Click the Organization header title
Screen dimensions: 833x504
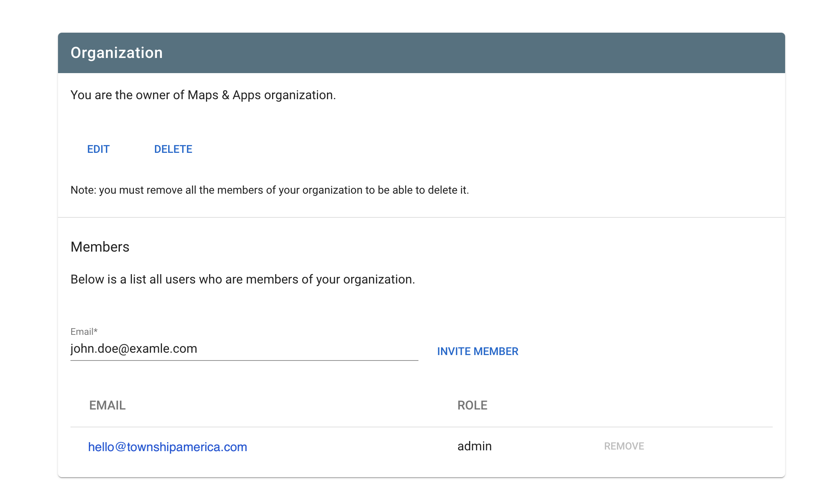(117, 53)
